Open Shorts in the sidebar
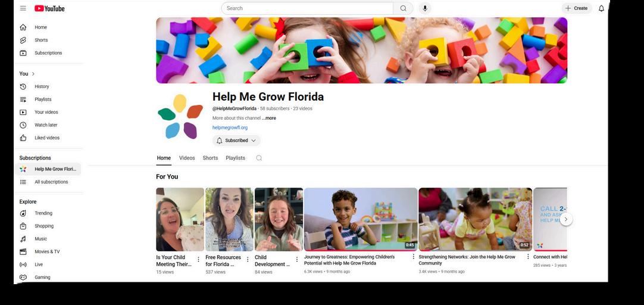This screenshot has width=644, height=305. point(48,40)
